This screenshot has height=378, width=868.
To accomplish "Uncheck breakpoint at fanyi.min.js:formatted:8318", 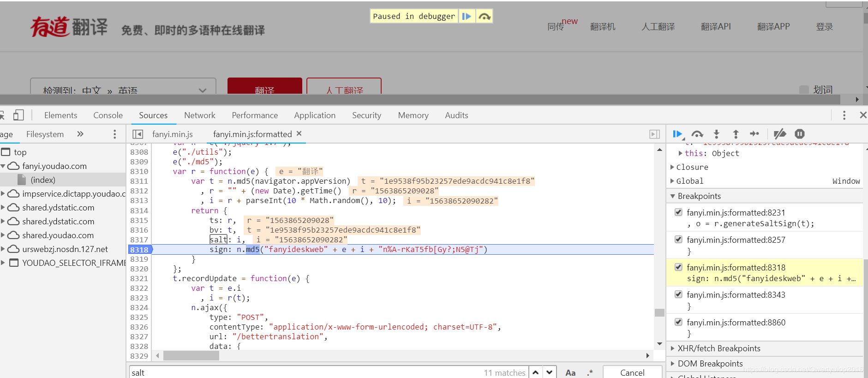I will pos(678,267).
